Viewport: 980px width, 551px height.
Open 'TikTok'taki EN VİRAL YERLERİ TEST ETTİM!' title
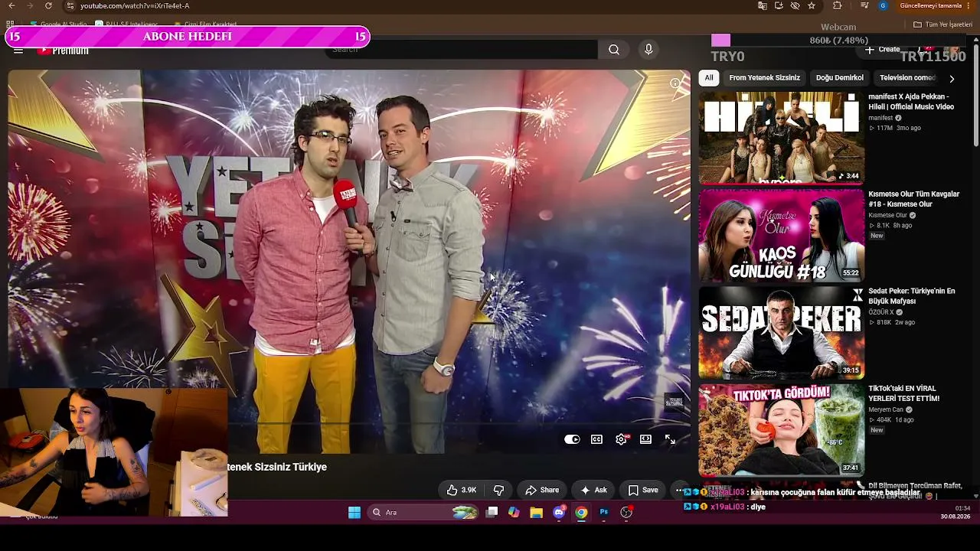click(x=903, y=393)
